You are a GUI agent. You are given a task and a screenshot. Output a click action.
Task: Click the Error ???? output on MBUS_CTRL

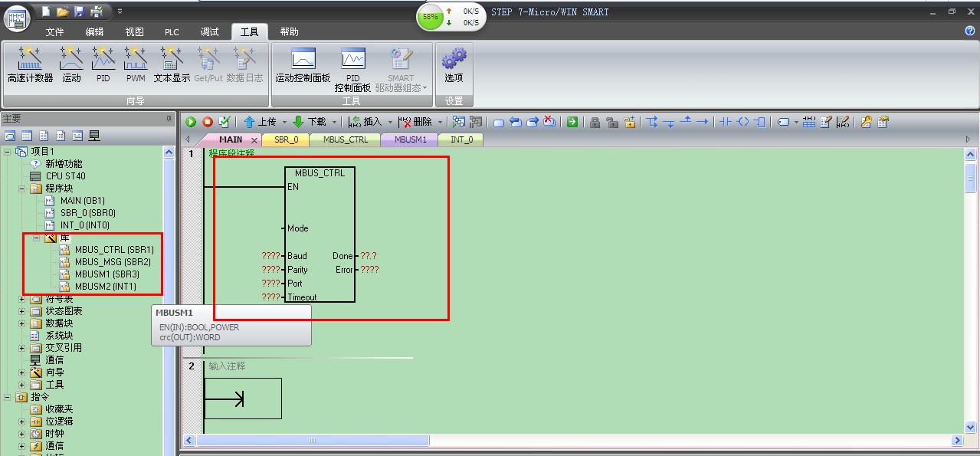pos(370,270)
